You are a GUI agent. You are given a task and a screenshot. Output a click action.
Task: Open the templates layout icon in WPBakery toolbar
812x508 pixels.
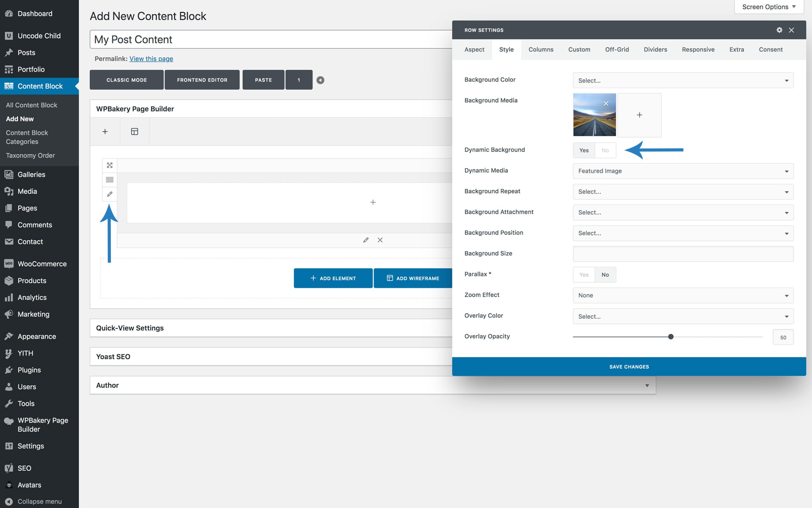click(x=134, y=132)
